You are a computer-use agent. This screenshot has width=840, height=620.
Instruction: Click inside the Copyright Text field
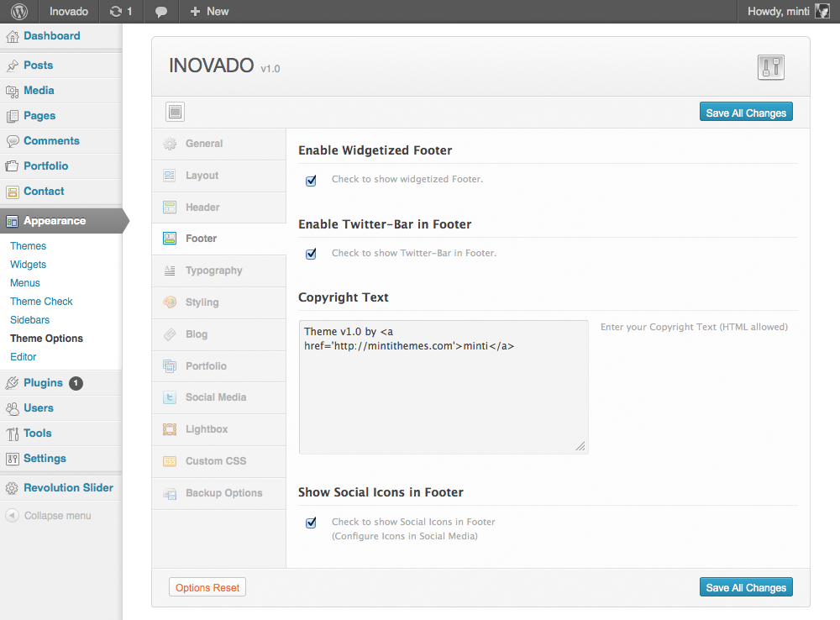[x=443, y=395]
